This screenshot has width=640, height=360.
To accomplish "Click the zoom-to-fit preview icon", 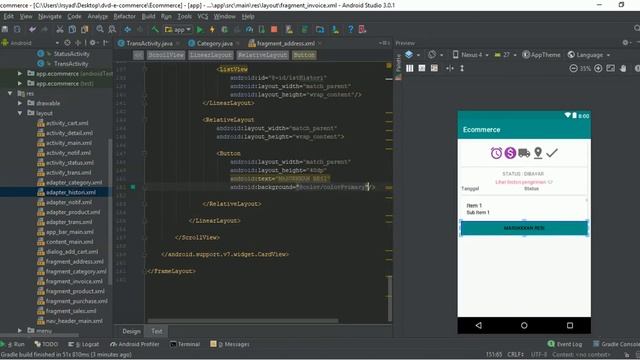I will coord(611,69).
